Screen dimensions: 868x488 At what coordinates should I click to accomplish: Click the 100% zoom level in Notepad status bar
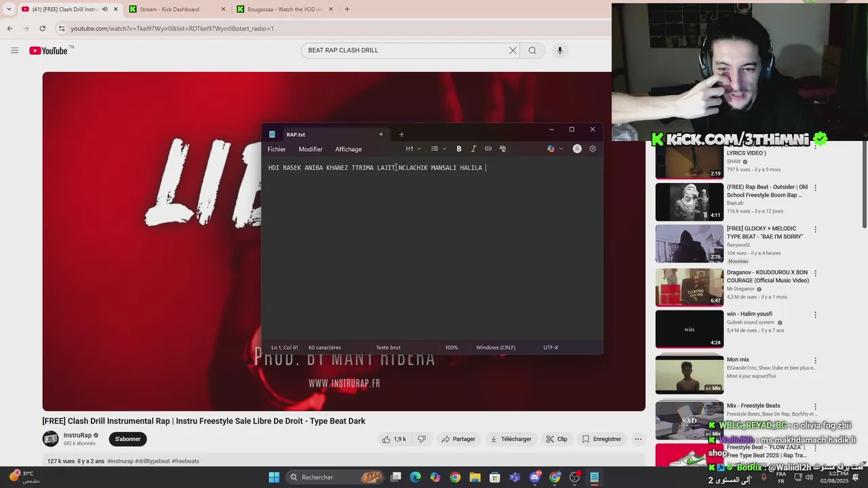tap(452, 348)
